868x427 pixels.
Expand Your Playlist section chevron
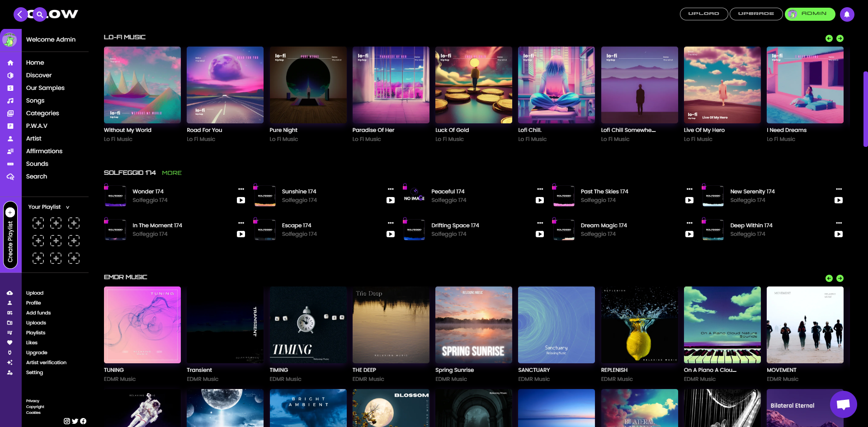(67, 207)
